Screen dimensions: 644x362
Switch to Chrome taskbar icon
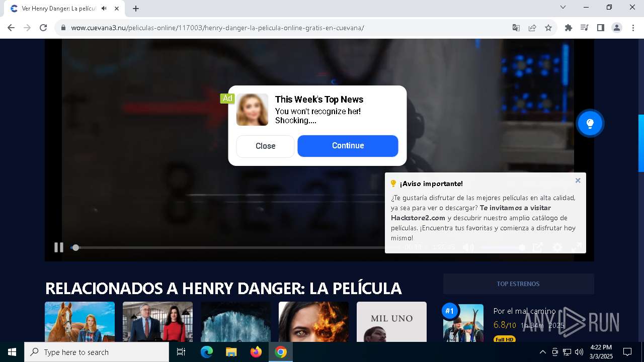281,352
